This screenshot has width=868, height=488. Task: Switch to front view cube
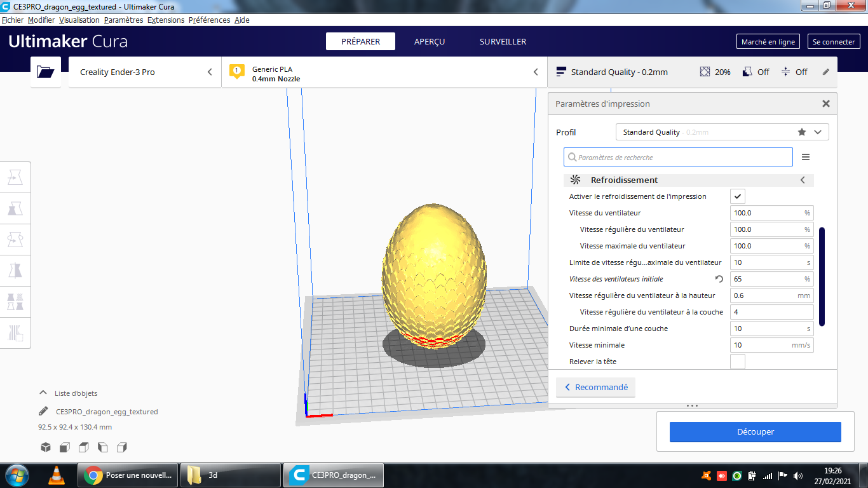coord(64,447)
